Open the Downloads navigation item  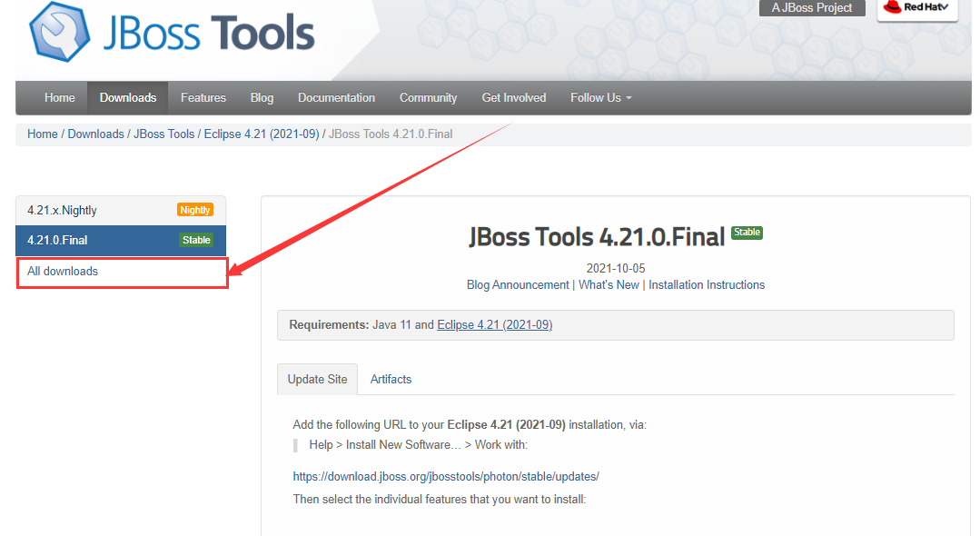(128, 97)
